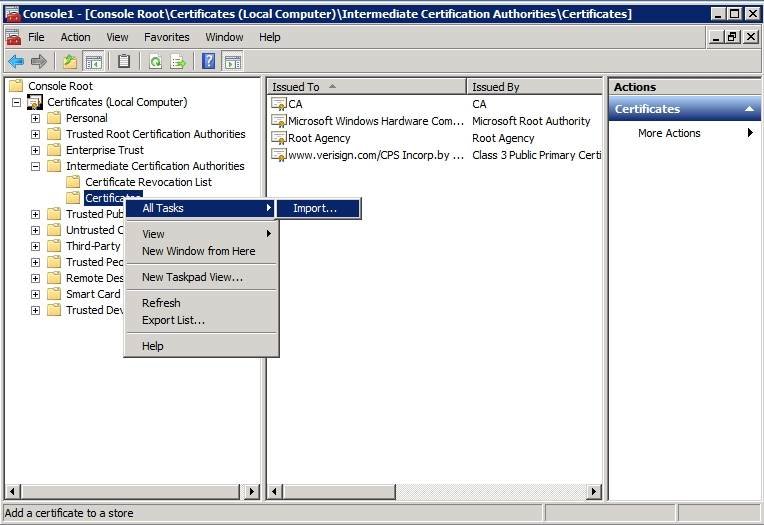Select Trusted Root Certification Authorities tree item
The image size is (764, 525).
pos(155,134)
